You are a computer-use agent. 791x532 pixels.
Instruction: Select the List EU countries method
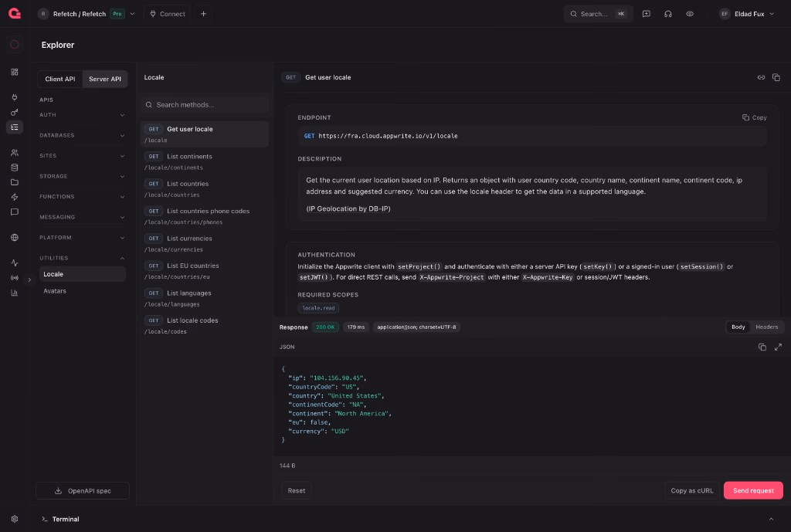pos(204,271)
